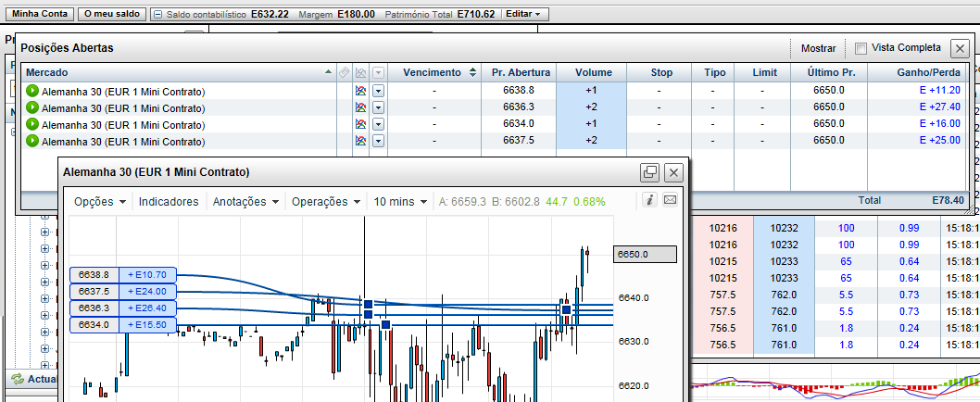This screenshot has width=980, height=402.
Task: Sort by the Volume column header
Action: [x=593, y=72]
